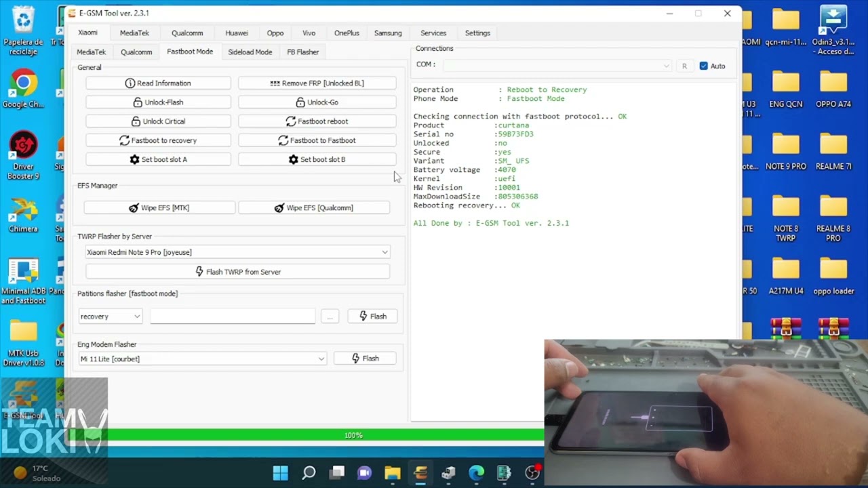The height and width of the screenshot is (488, 868).
Task: Click the Unlock-Flash button
Action: [158, 102]
